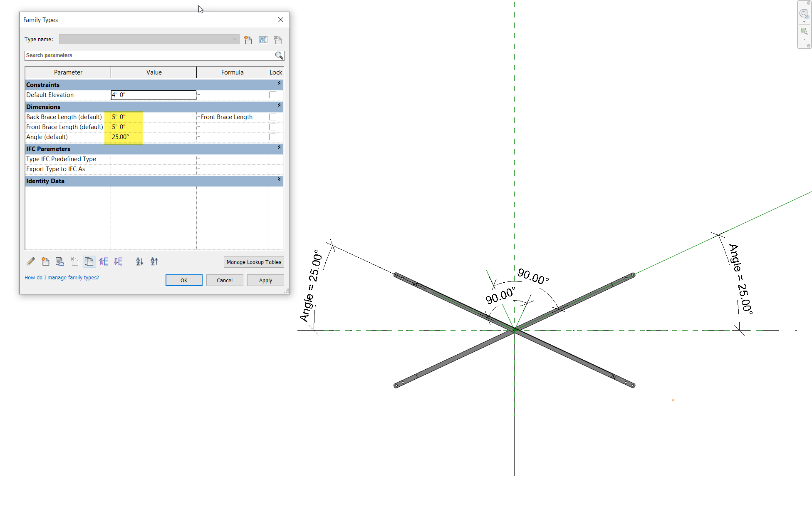Delete the current family type
The width and height of the screenshot is (812, 520).
coord(278,39)
